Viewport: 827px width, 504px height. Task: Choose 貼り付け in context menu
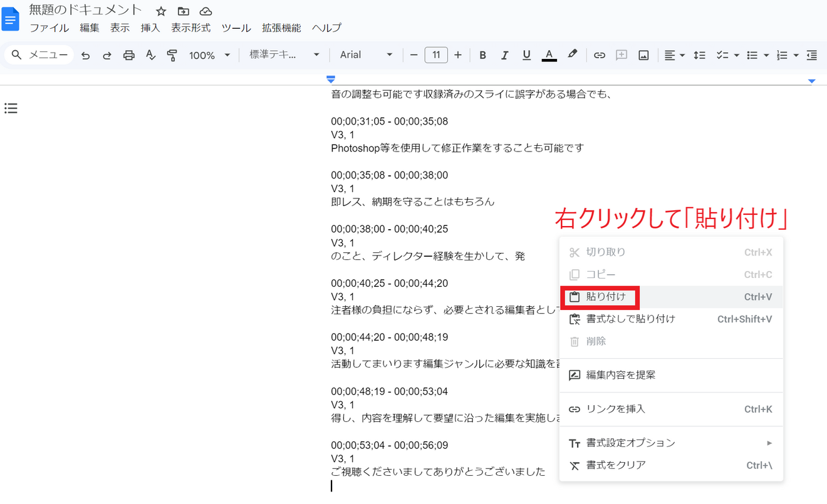(671, 297)
